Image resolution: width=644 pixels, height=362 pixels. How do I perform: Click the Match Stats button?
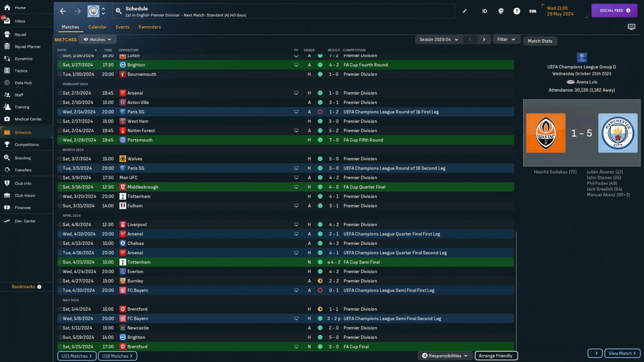pos(540,41)
